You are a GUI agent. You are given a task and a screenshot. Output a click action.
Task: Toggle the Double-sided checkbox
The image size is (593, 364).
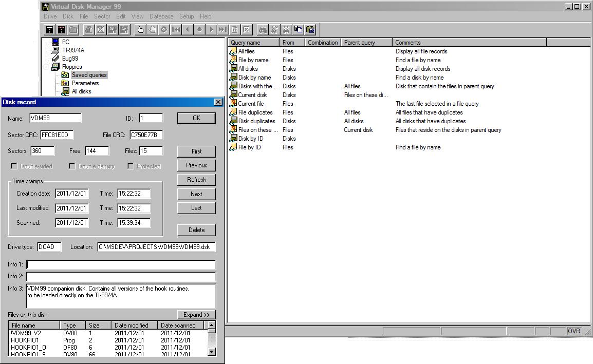click(14, 166)
